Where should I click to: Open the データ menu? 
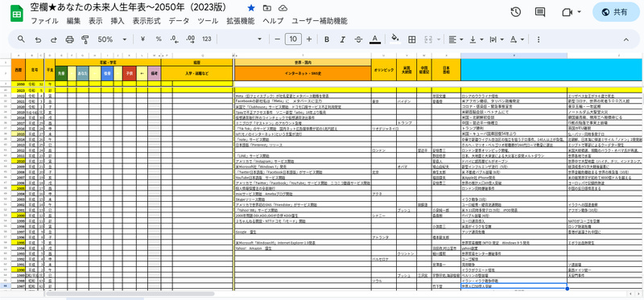[179, 21]
